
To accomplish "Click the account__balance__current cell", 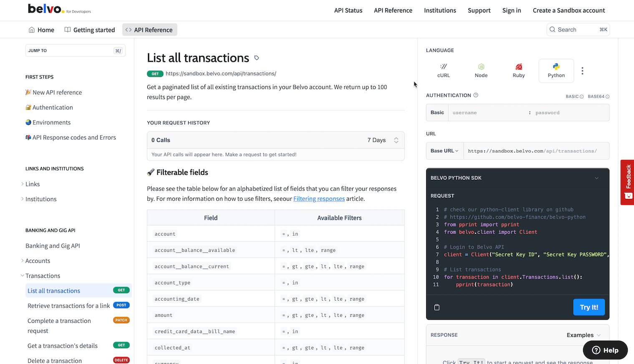I will [x=211, y=266].
